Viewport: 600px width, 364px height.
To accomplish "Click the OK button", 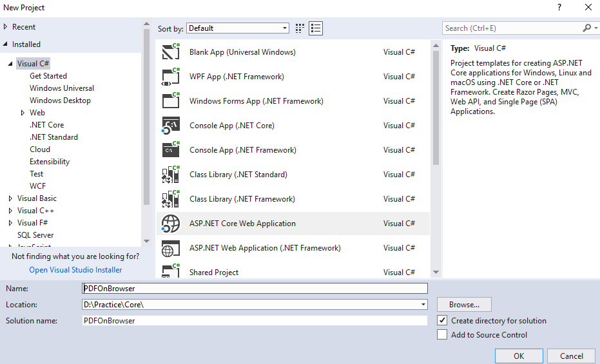I will (x=519, y=356).
